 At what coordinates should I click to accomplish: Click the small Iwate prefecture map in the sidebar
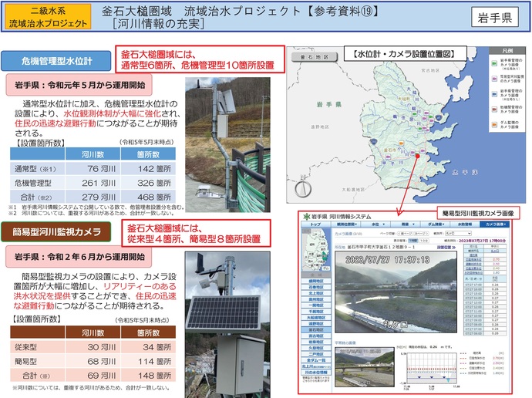point(316,249)
